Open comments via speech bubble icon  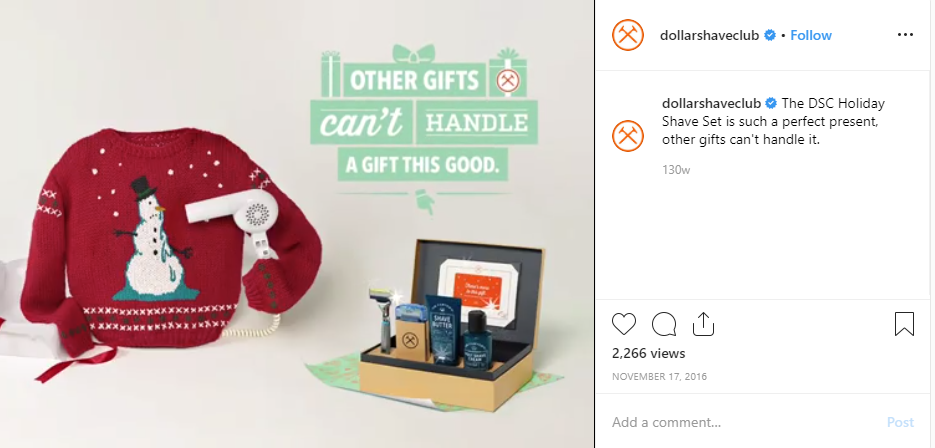pos(664,325)
